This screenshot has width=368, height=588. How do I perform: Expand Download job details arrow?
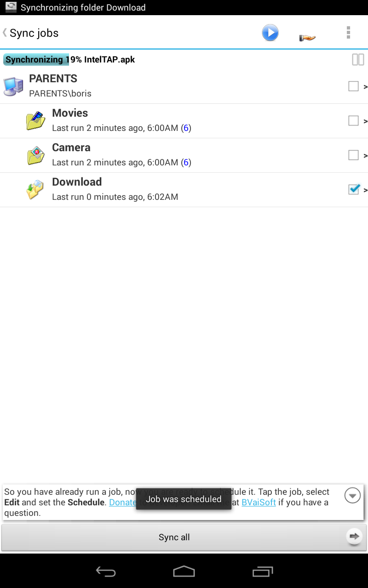coord(365,190)
